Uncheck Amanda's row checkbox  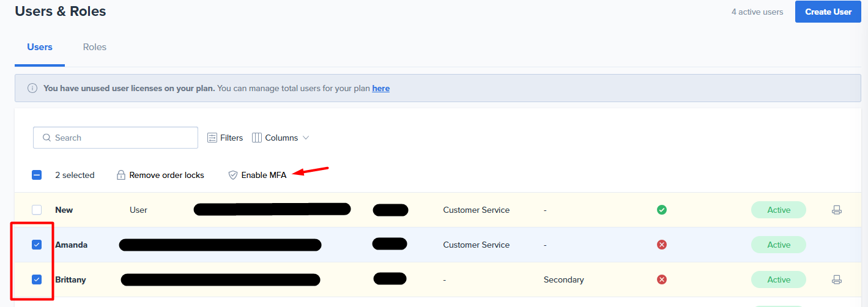(37, 245)
